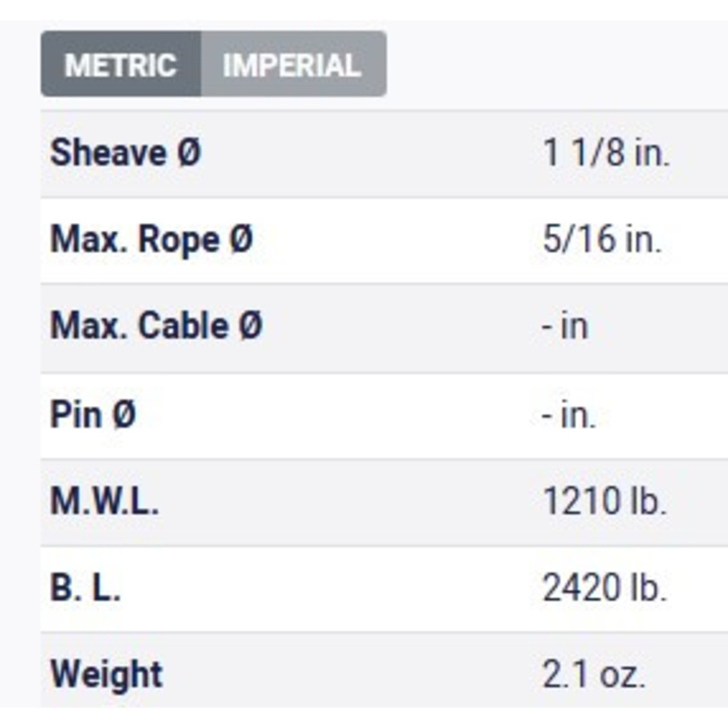Select the Pin Ø dash value
This screenshot has height=728, width=728.
[x=569, y=415]
